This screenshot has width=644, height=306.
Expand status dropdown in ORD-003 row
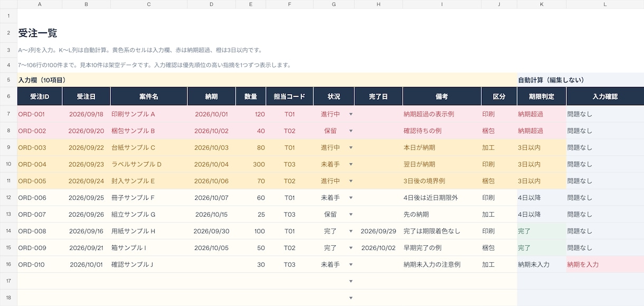[351, 147]
